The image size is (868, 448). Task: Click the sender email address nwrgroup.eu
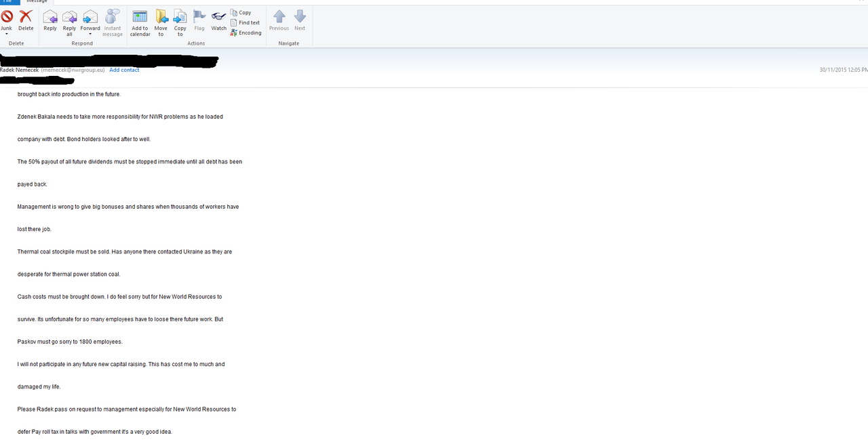73,70
